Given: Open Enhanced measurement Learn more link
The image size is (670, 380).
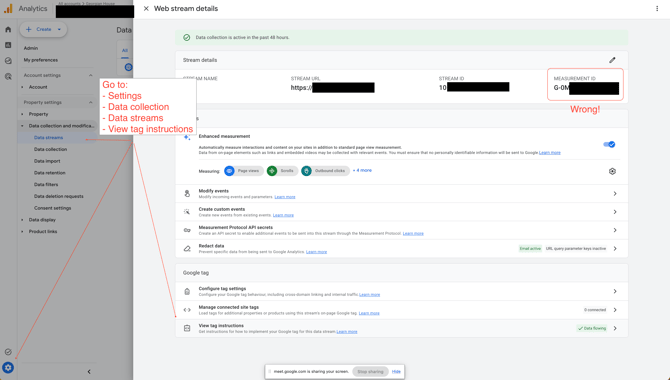Looking at the screenshot, I should point(550,153).
